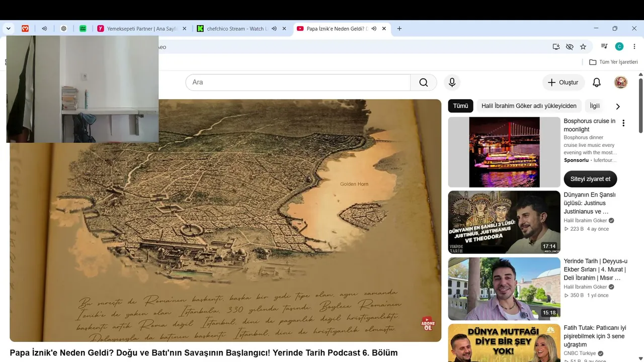Mute audio on the YouTube video tab
This screenshot has height=362, width=644.
[x=374, y=29]
